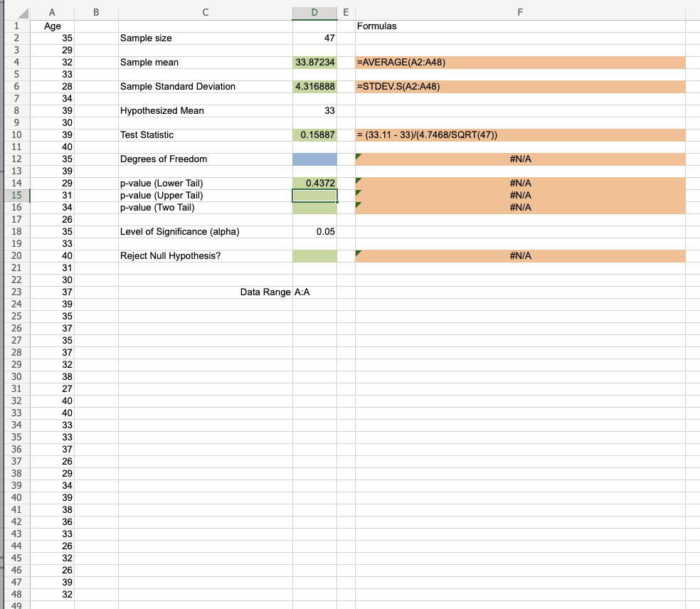Click the Sample size label cell
Image resolution: width=700 pixels, height=609 pixels.
[x=206, y=38]
